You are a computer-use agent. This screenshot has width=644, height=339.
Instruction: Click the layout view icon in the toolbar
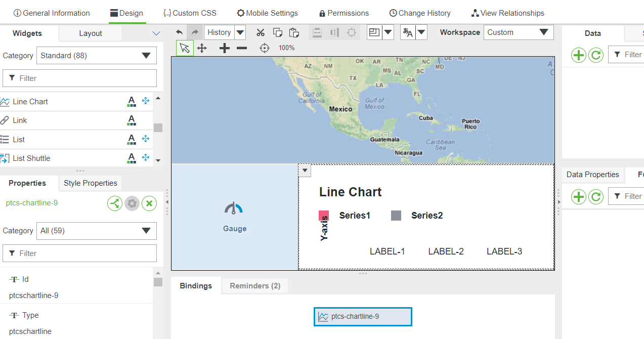coord(374,32)
